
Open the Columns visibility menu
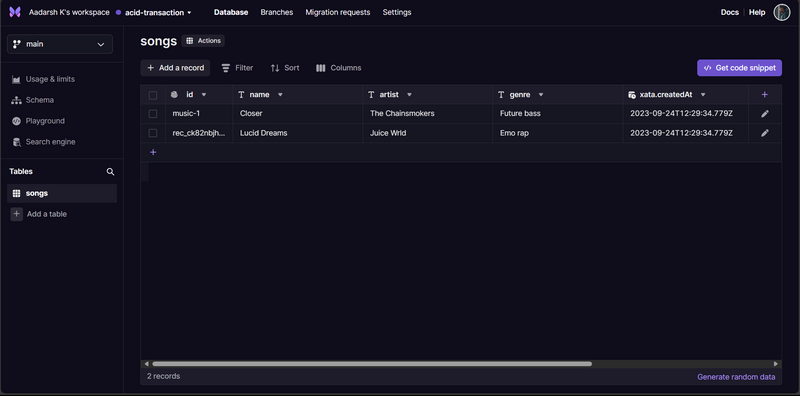coord(338,68)
